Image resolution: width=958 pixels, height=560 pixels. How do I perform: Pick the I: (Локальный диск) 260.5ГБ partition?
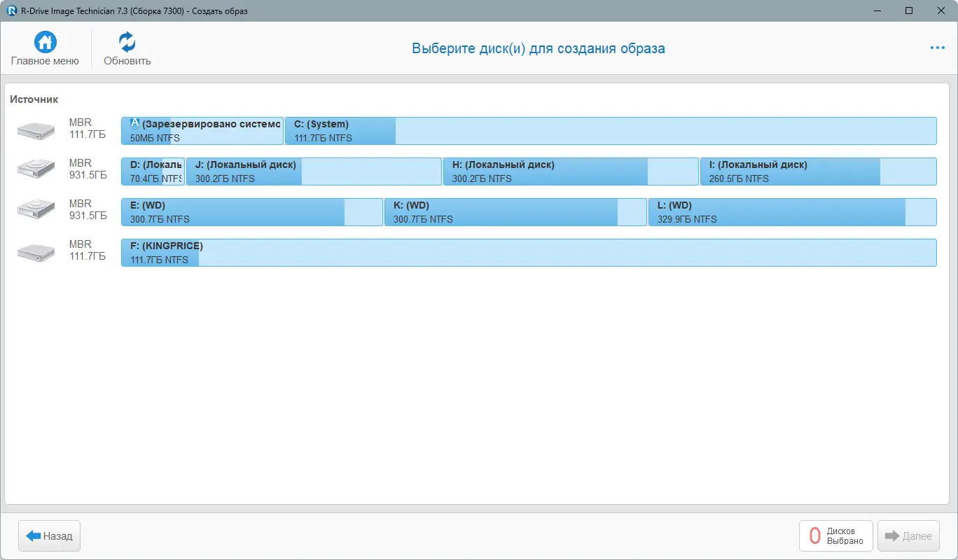pos(819,171)
